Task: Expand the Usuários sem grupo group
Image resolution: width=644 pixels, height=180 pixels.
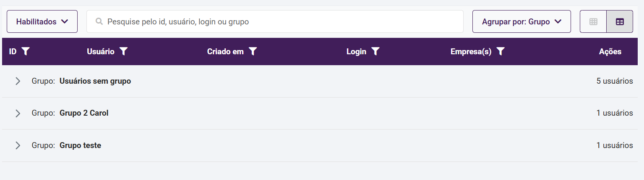Action: tap(18, 81)
